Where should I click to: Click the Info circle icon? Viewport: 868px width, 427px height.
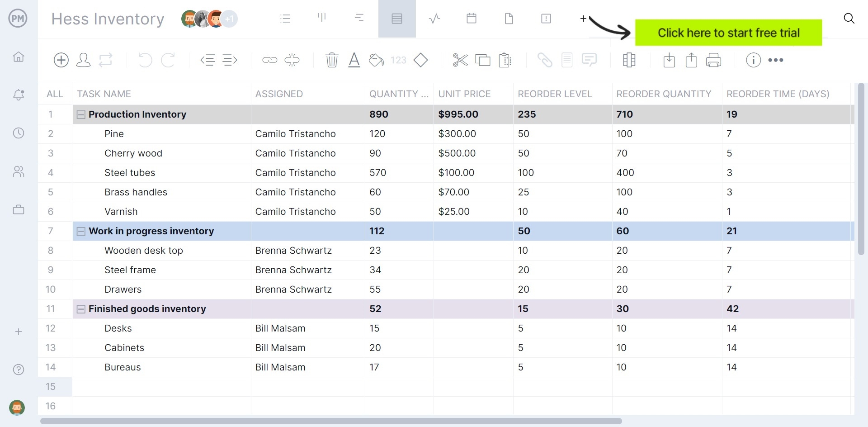click(753, 60)
